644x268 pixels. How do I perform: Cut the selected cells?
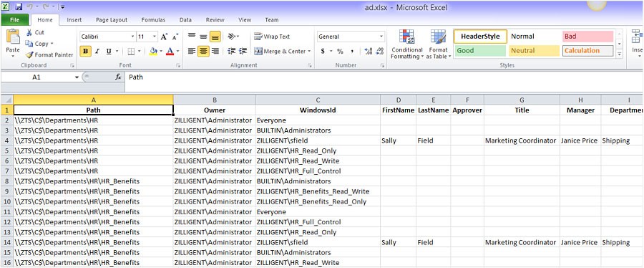click(x=35, y=32)
